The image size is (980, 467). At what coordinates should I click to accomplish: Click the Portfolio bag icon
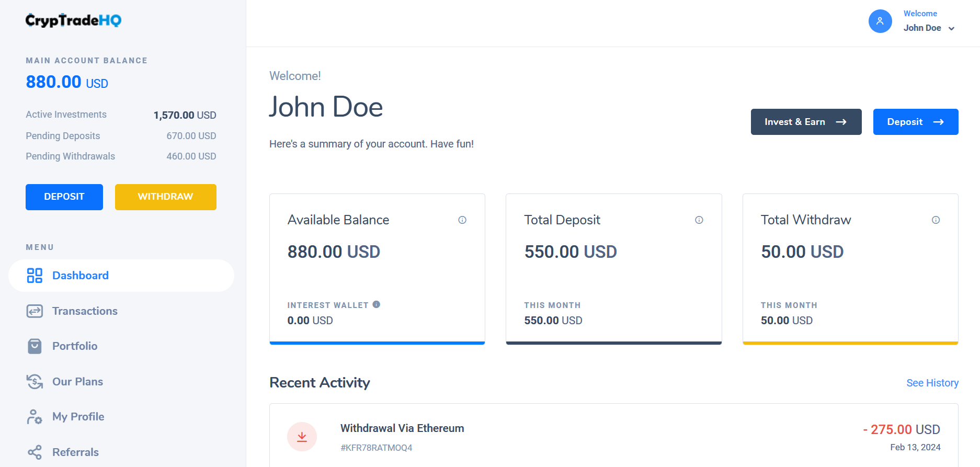click(35, 346)
